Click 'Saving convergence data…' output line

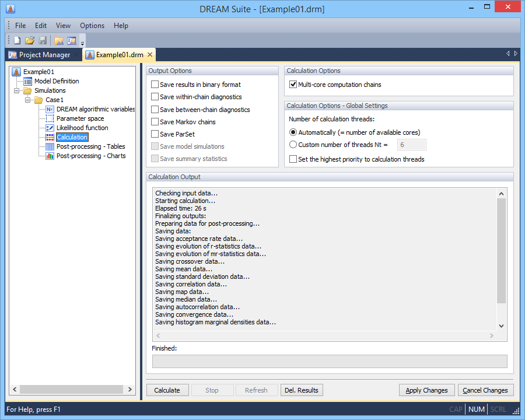click(194, 314)
